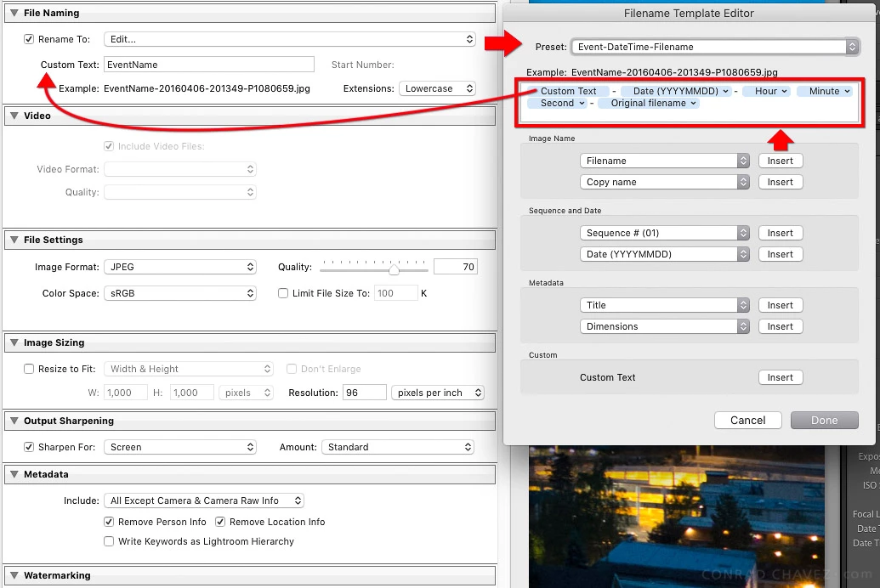This screenshot has height=588, width=880.
Task: Enable the Limit File Size To checkbox
Action: tap(283, 293)
